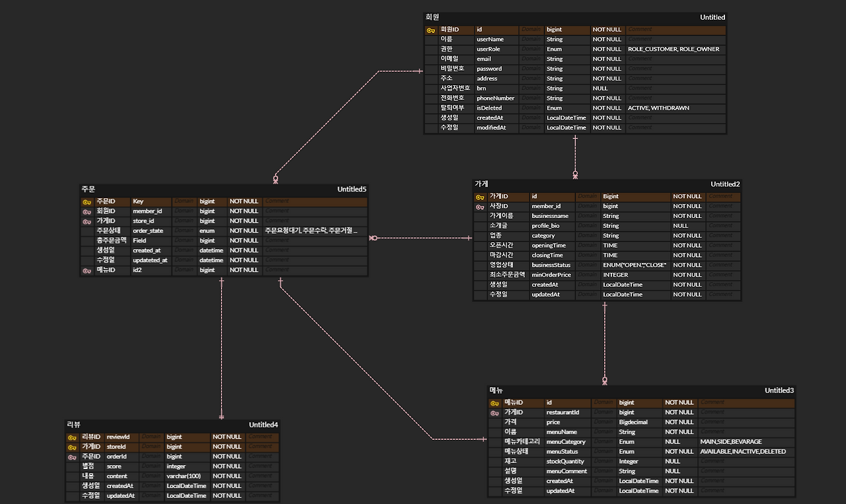
Task: Select the Untitled5 table title
Action: click(x=352, y=190)
